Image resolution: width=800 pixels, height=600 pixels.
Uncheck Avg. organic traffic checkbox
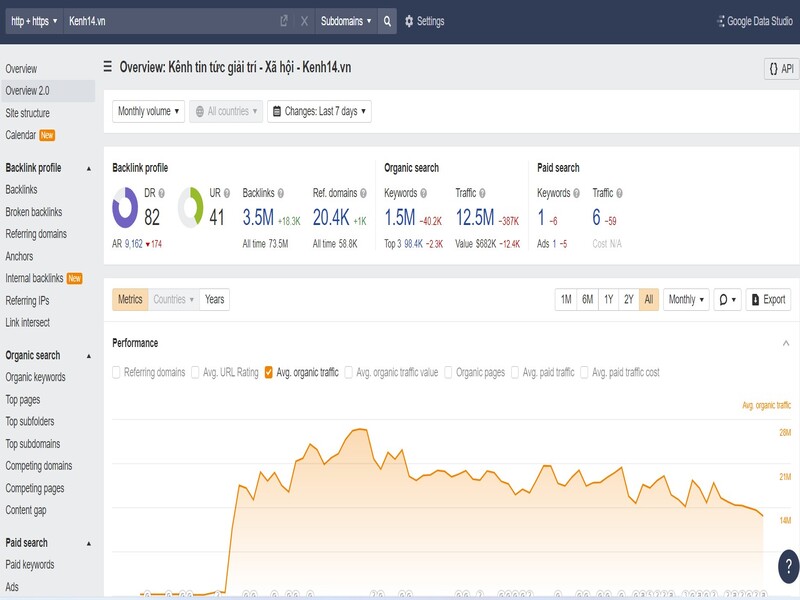coord(268,372)
